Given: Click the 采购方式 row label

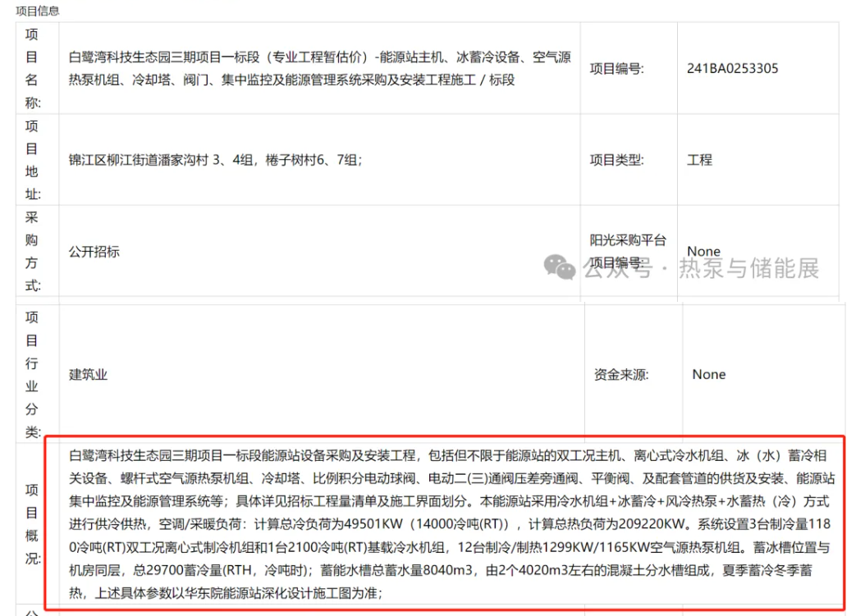Looking at the screenshot, I should tap(32, 252).
